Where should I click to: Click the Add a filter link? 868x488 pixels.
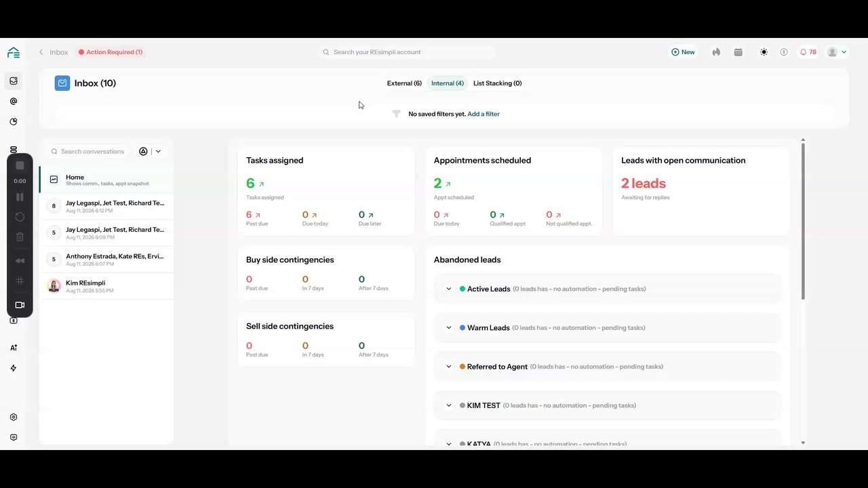tap(484, 114)
